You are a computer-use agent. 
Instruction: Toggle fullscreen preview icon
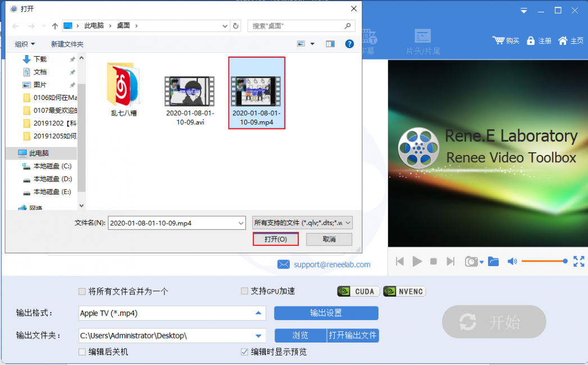(578, 261)
